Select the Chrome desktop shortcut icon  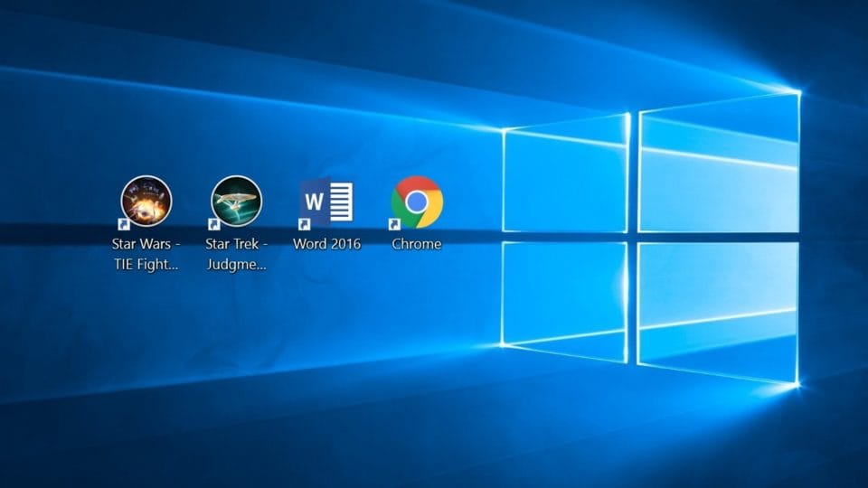point(416,202)
